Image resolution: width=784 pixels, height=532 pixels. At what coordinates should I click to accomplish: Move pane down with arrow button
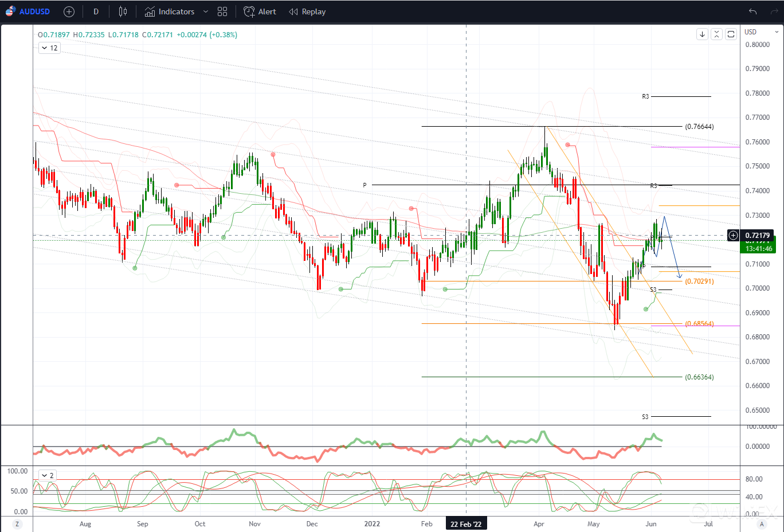pyautogui.click(x=702, y=34)
